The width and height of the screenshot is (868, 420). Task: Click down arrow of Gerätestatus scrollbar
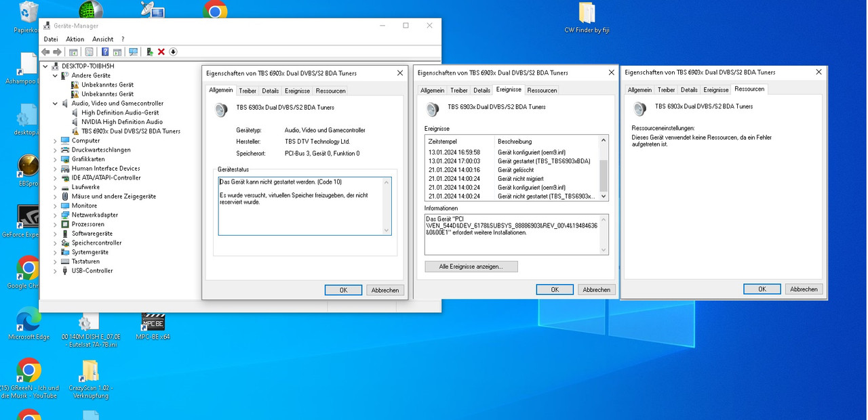pos(387,230)
